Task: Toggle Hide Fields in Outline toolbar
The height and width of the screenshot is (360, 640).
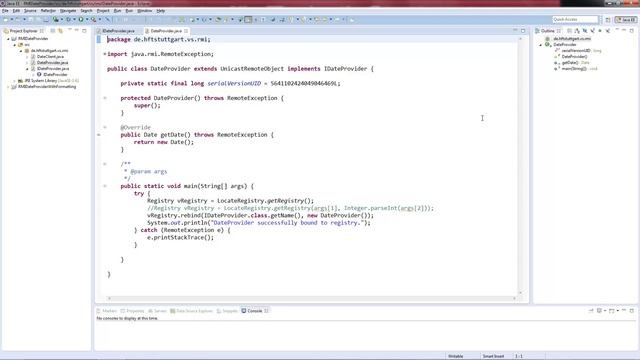Action: 585,31
